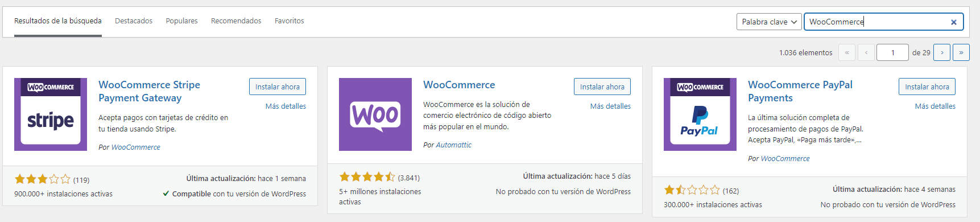980x222 pixels.
Task: Go to the first page of results
Action: 847,52
